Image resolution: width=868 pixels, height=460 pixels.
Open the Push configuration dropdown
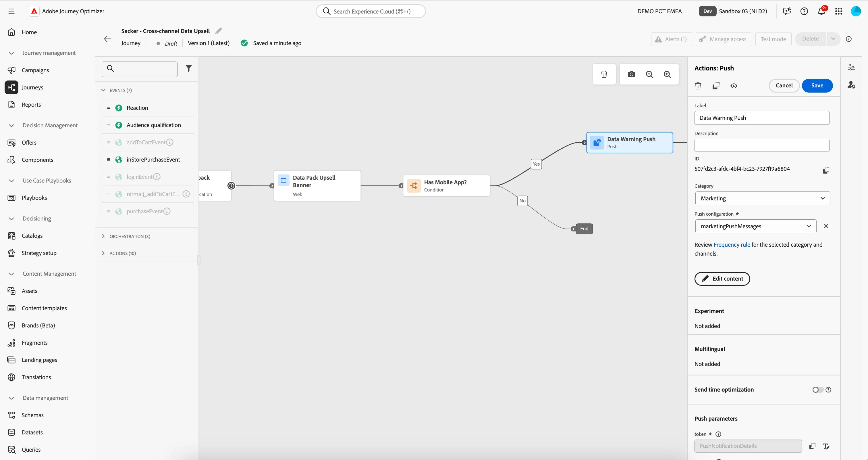click(x=756, y=226)
